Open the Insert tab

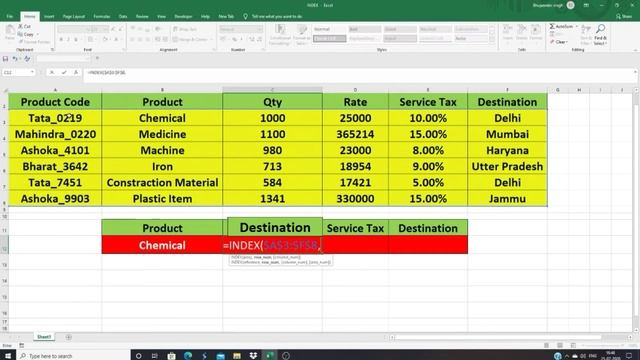click(49, 16)
